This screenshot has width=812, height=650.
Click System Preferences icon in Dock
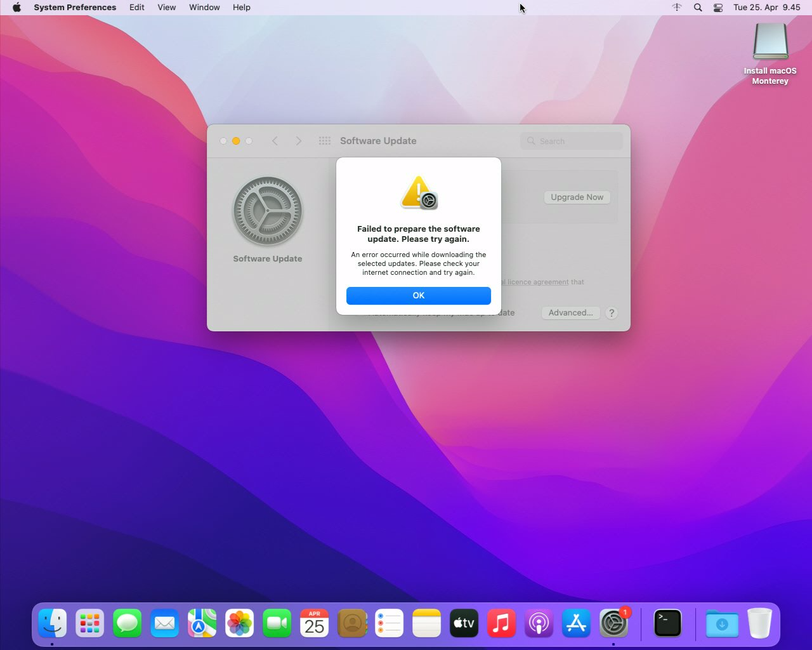613,623
